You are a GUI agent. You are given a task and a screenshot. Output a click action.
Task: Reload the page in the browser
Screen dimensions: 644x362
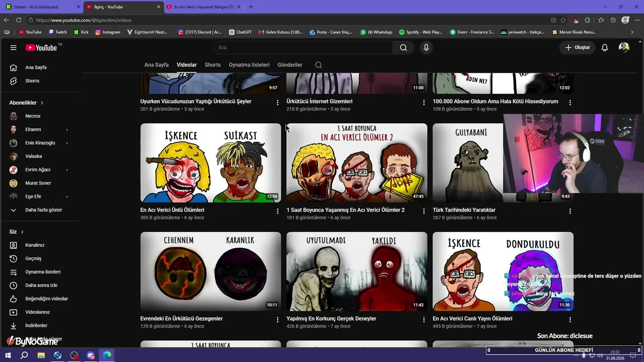click(x=19, y=20)
